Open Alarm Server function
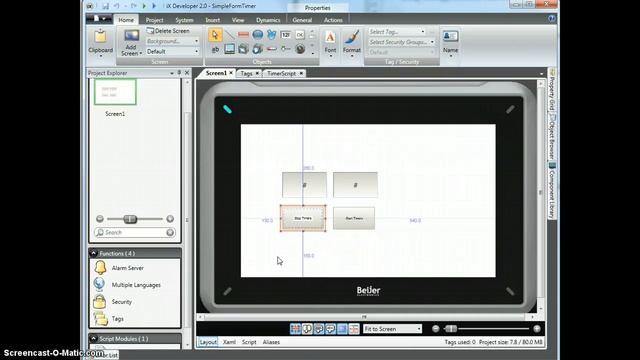The width and height of the screenshot is (640, 360). click(x=127, y=268)
